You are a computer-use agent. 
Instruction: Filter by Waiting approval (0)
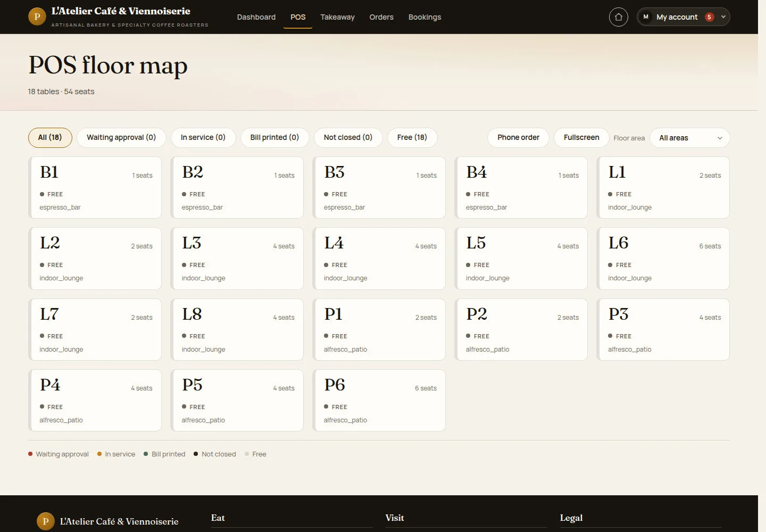[121, 137]
